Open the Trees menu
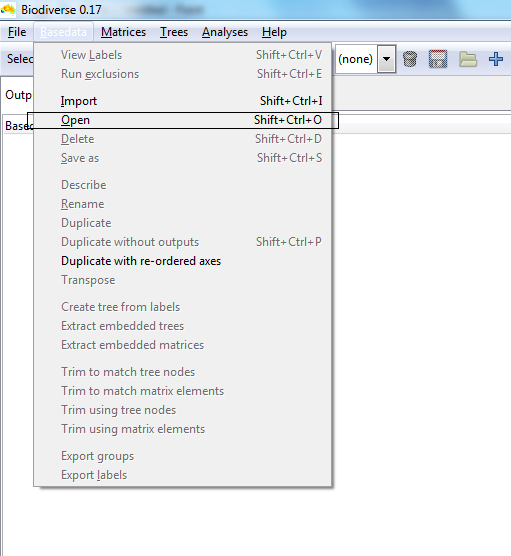 click(x=174, y=32)
